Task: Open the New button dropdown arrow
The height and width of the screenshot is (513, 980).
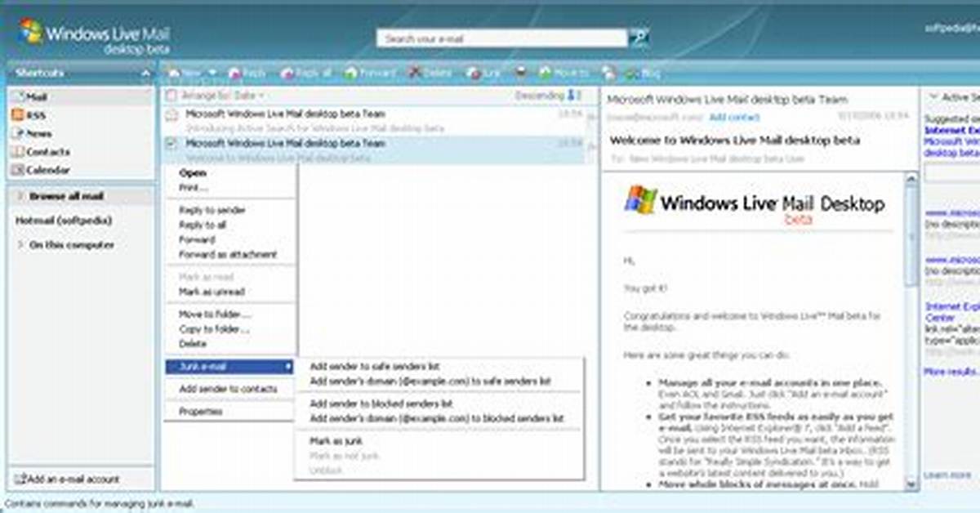Action: click(212, 73)
